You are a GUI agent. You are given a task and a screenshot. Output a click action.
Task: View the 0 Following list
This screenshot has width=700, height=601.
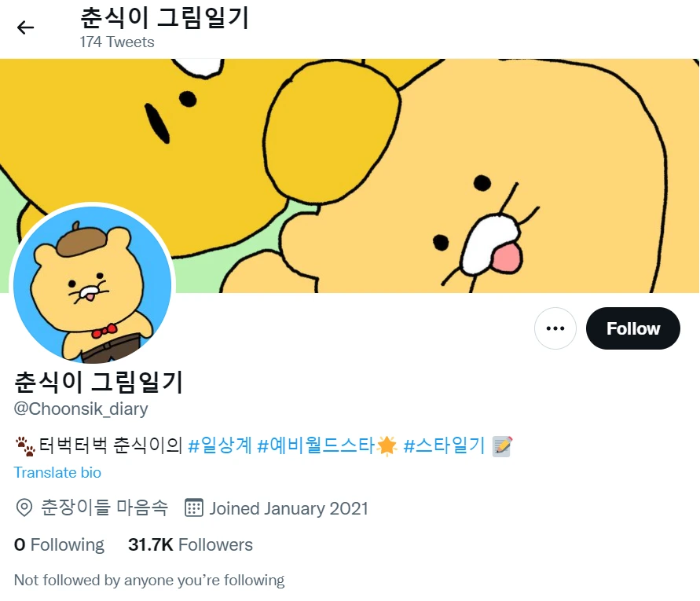click(60, 544)
